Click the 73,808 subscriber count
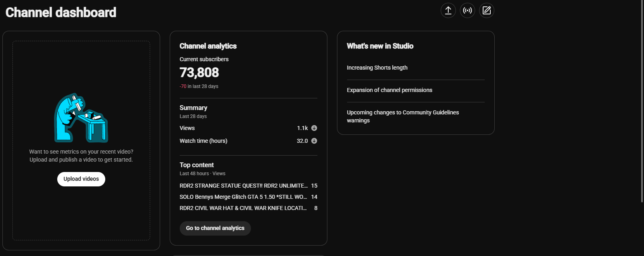 (199, 72)
